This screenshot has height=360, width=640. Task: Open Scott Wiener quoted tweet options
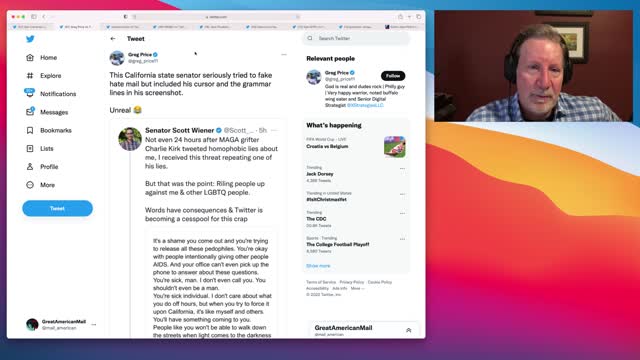pyautogui.click(x=274, y=131)
